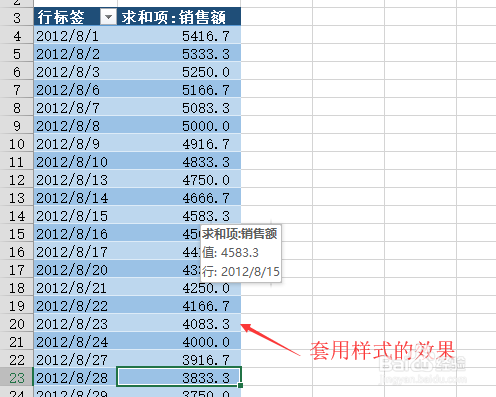
Task: Select value cell 5416.7
Action: (x=179, y=36)
